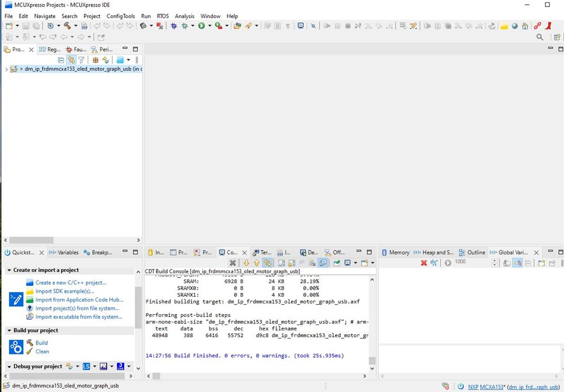
Task: Click the Build link in Quickstart panel
Action: point(41,343)
